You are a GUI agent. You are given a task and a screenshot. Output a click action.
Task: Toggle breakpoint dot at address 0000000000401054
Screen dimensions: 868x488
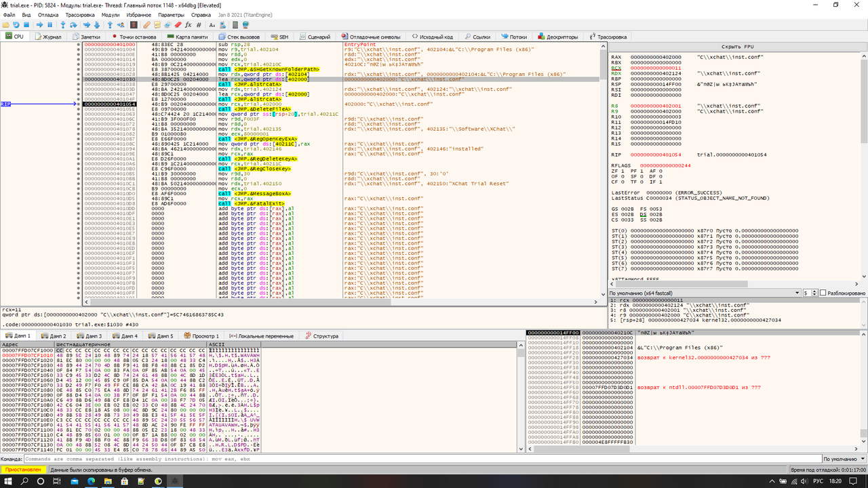click(79, 104)
